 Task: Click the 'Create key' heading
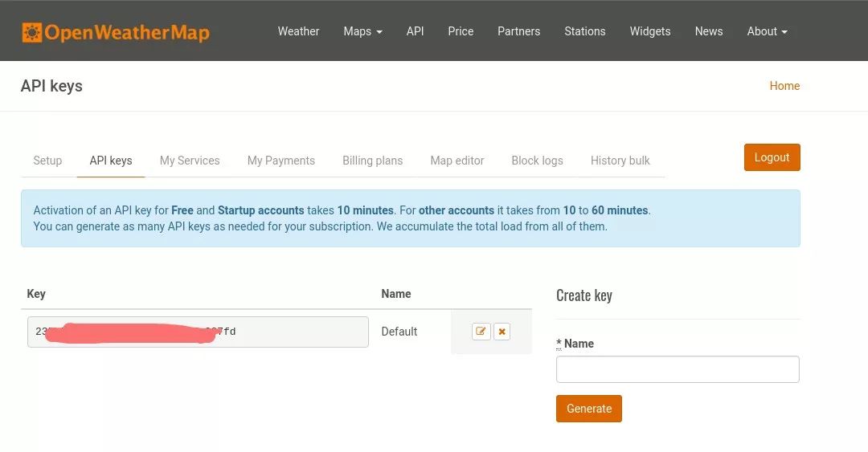point(584,295)
